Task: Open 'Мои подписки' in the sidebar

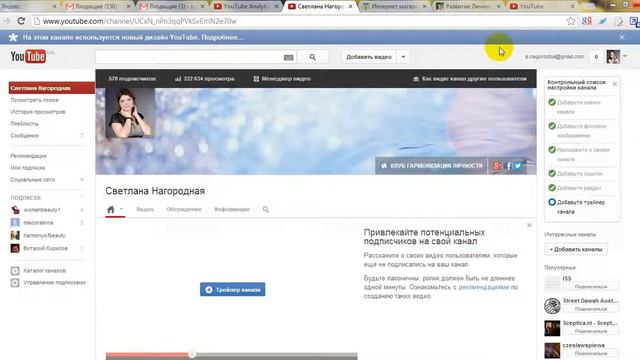Action: 28,167
